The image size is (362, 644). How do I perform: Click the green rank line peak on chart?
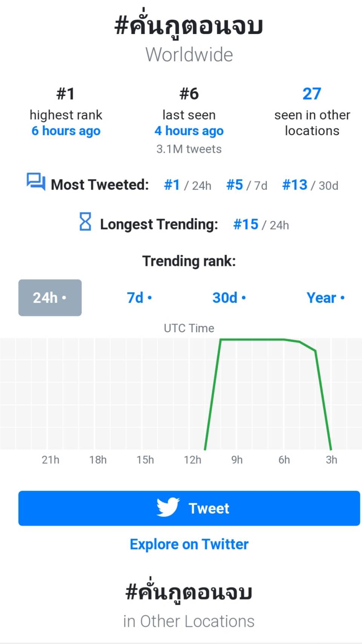(x=252, y=340)
